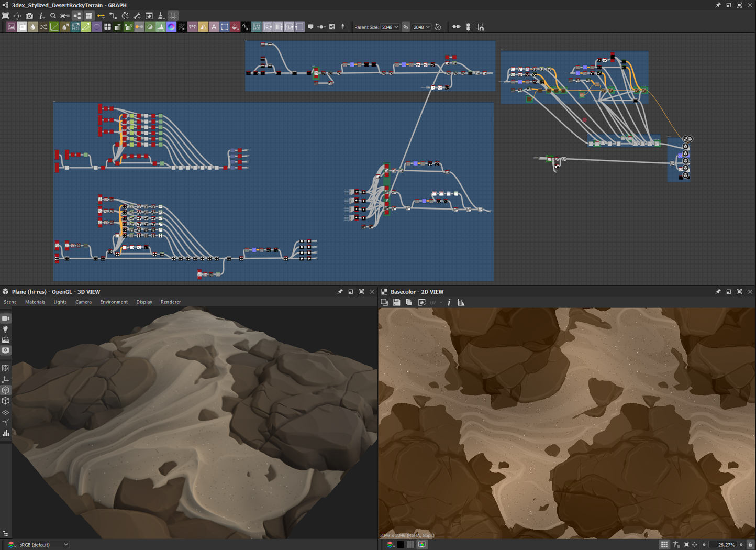The width and height of the screenshot is (756, 550).
Task: Click the zoom-in dot right of the 2D view zoom field
Action: coord(741,545)
